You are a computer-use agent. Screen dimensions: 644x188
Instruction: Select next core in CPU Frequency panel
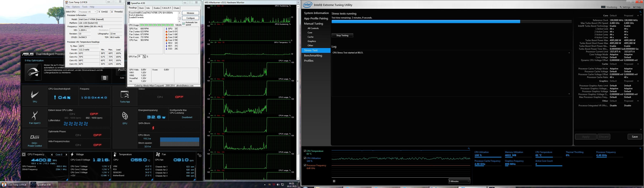coord(66,155)
